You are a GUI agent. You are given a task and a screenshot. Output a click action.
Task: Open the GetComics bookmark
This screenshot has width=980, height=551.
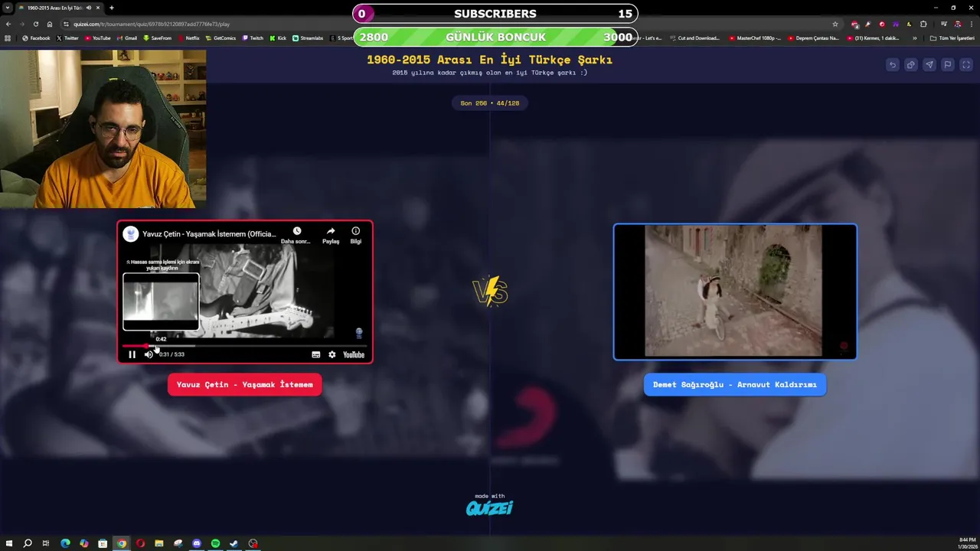point(221,37)
